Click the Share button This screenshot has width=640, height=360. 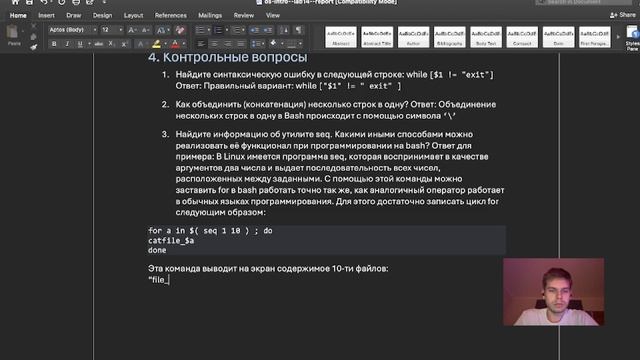pos(622,15)
